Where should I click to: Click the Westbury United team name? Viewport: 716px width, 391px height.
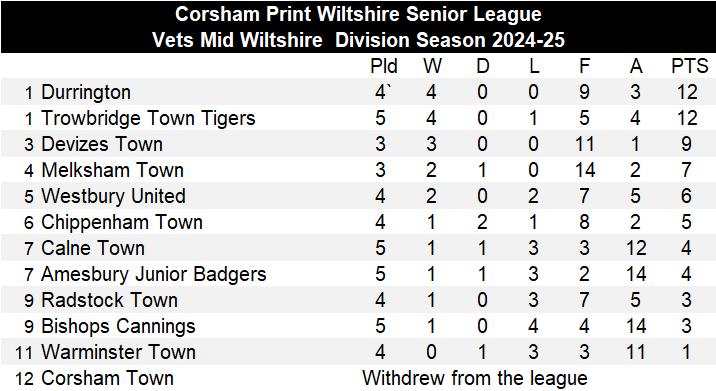113,196
